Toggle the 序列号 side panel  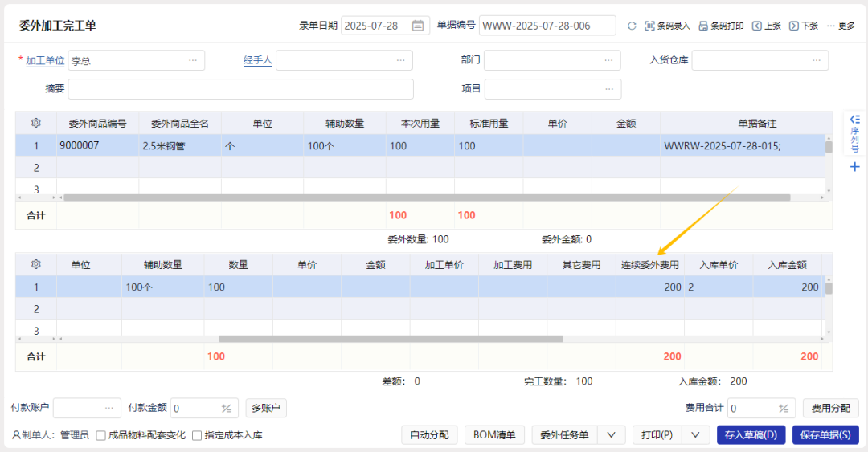(x=854, y=133)
